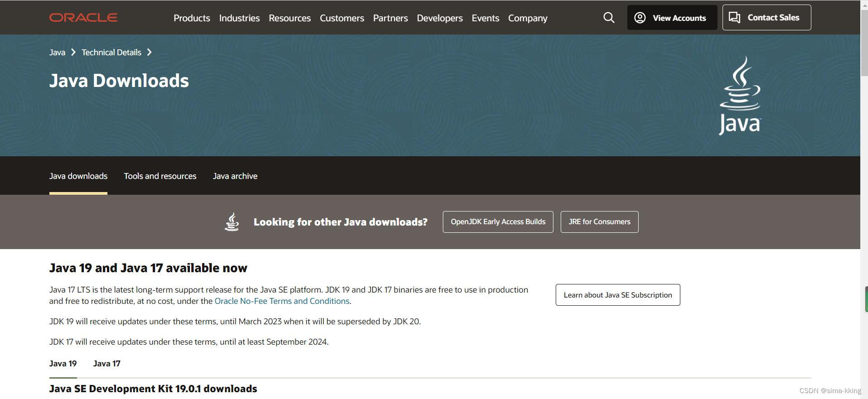Open JRE for Consumers
The width and height of the screenshot is (868, 399).
point(599,222)
